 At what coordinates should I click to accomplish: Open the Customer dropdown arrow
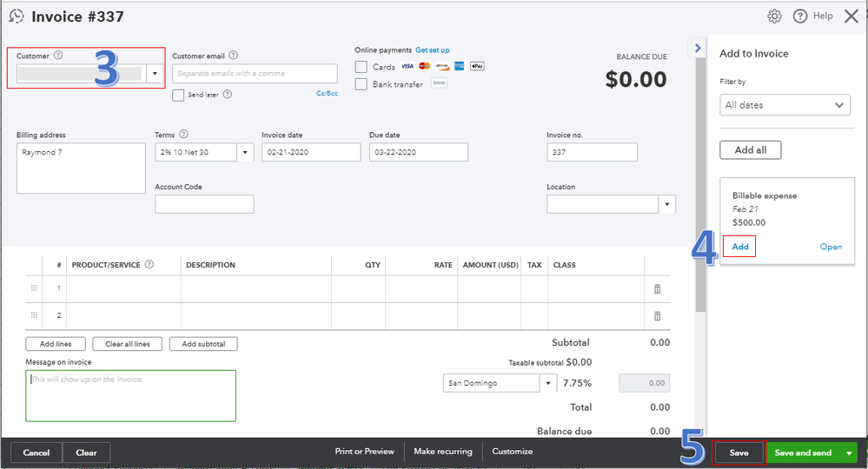[155, 74]
